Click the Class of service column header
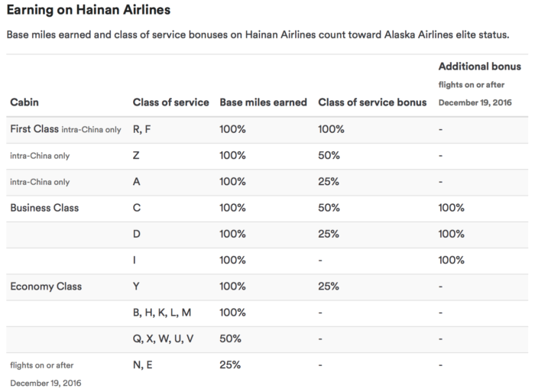This screenshot has height=392, width=535. coord(170,102)
